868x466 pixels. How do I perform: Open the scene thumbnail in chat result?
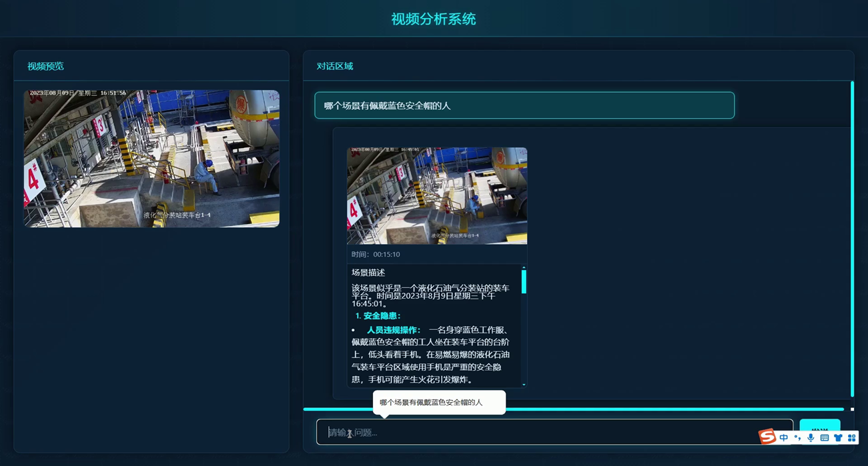point(436,195)
